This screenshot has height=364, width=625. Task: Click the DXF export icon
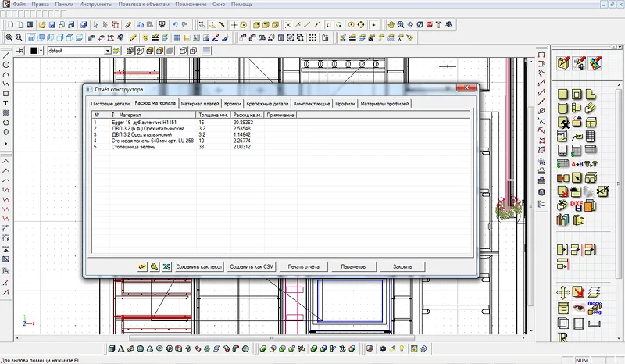coord(578,205)
